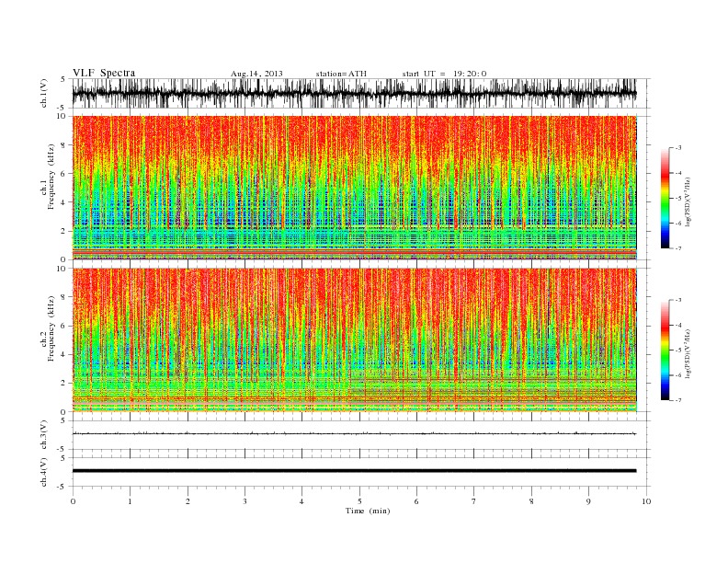Click the ch.3 flat waveform trace
Screen dimensions: 728x563
(x=354, y=433)
